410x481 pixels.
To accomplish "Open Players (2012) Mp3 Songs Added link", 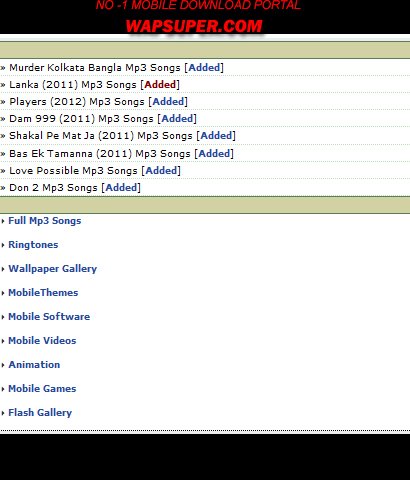I will pos(168,102).
